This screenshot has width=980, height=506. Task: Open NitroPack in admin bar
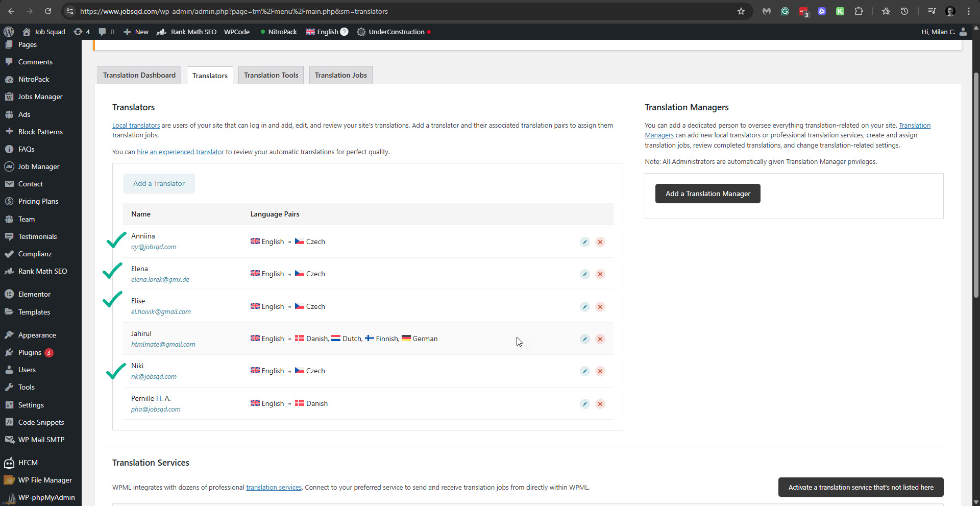point(278,32)
